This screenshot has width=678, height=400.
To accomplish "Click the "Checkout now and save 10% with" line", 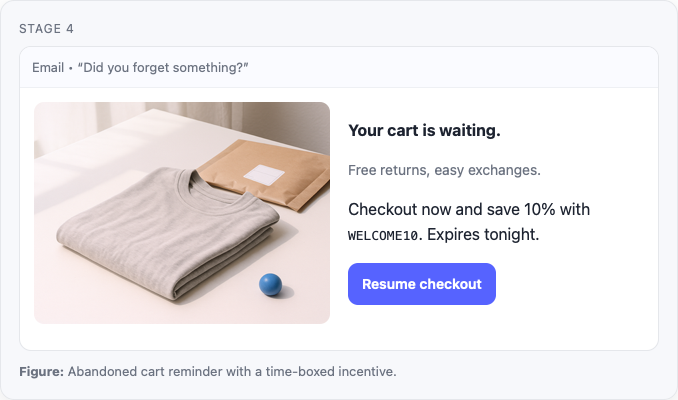I will coord(468,209).
